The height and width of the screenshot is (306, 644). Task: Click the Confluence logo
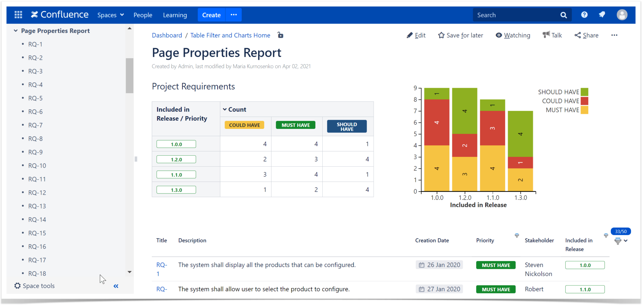coord(60,14)
